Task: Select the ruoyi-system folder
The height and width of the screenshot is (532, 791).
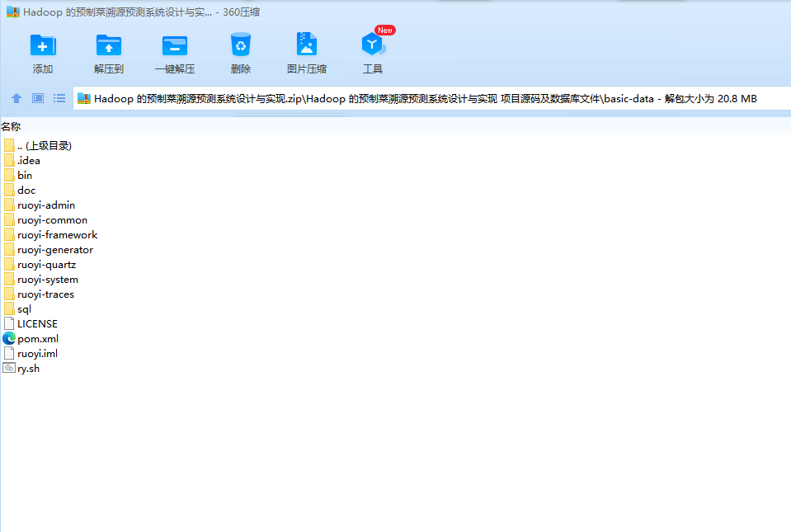Action: (41, 280)
